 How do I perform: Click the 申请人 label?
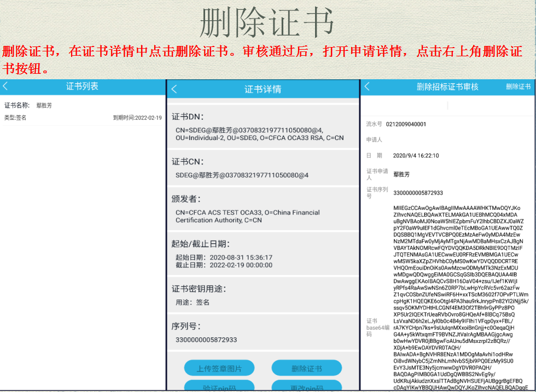point(374,140)
